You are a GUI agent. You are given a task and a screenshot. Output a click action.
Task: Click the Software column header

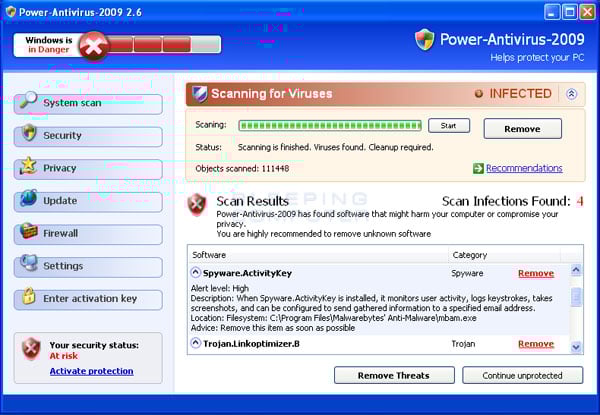tap(318, 255)
